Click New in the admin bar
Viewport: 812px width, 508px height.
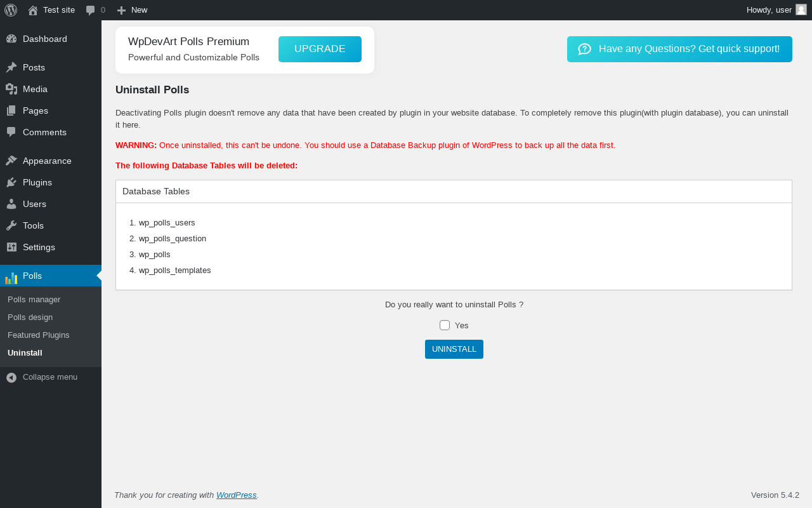pos(140,10)
